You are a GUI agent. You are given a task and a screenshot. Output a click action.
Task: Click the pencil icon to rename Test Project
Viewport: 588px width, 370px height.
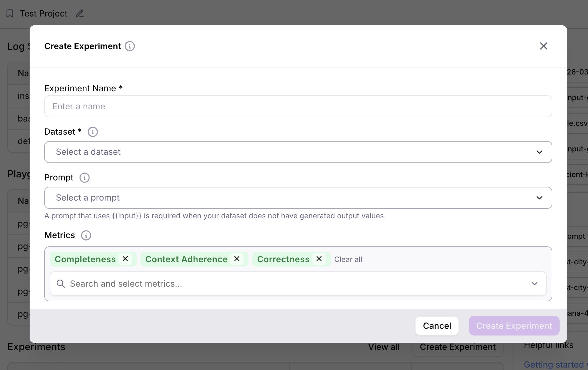coord(79,13)
